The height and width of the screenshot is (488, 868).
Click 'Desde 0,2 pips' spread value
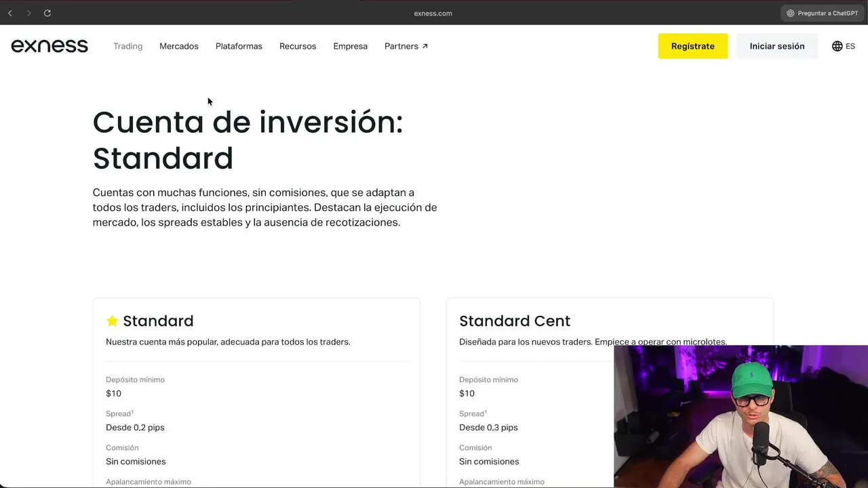click(135, 428)
